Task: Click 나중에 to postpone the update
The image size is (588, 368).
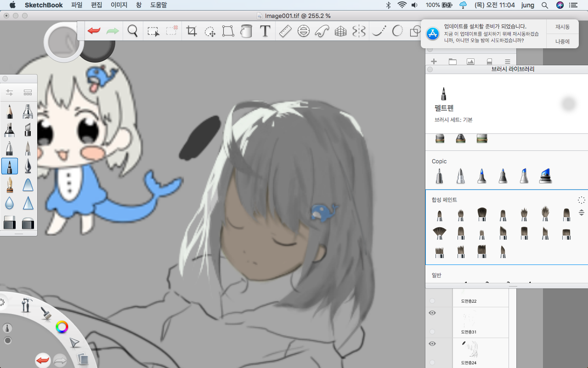Action: pyautogui.click(x=562, y=41)
